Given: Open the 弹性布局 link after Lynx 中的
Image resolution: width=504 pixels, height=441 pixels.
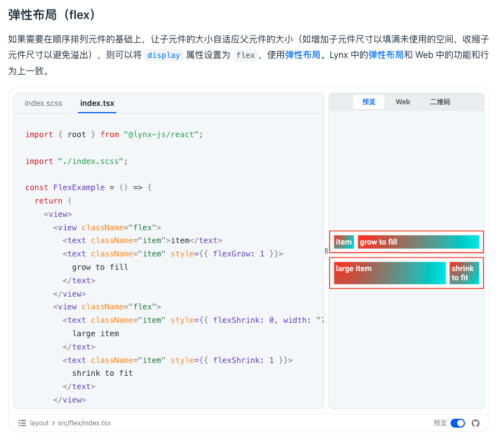Looking at the screenshot, I should click(386, 55).
